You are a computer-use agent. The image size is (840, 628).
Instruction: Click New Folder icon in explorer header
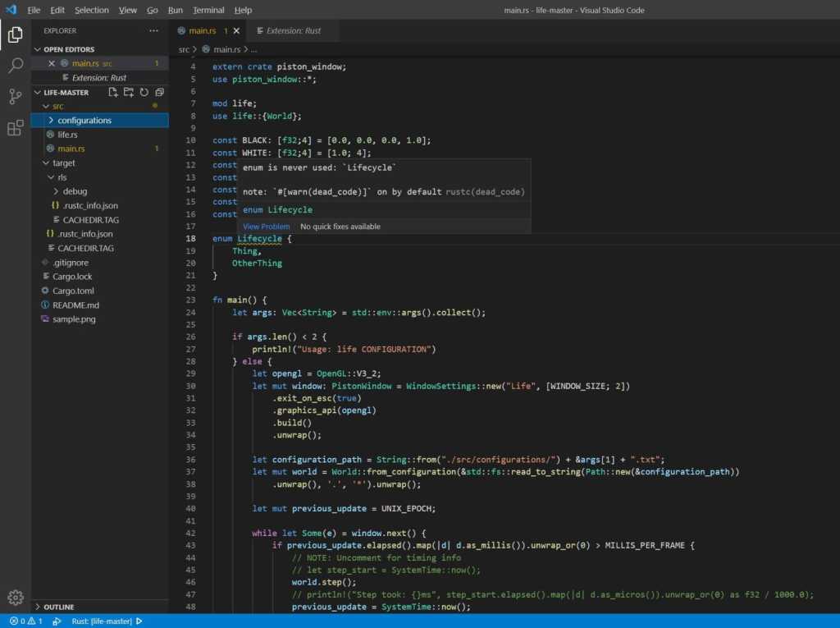129,92
